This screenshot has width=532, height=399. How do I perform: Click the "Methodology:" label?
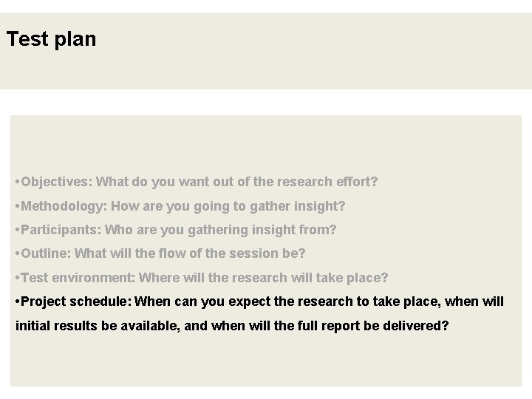coord(64,205)
